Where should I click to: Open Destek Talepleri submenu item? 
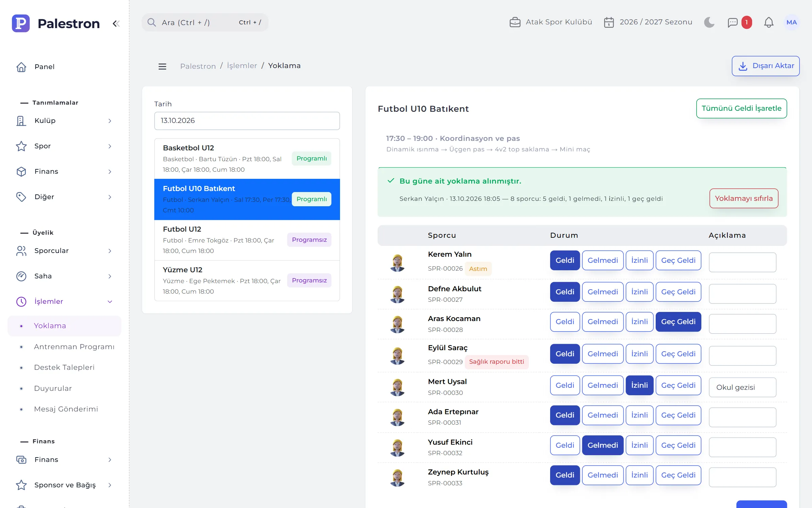coord(64,367)
